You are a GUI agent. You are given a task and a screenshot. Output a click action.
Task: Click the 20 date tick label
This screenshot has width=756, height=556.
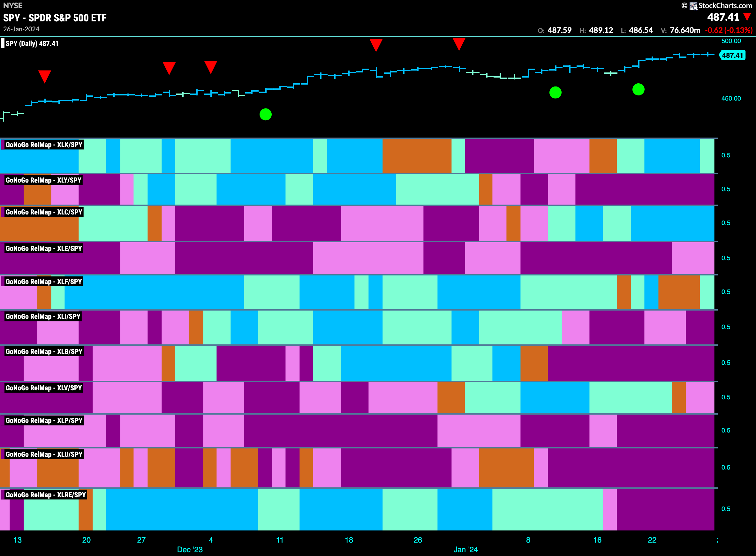(x=87, y=540)
